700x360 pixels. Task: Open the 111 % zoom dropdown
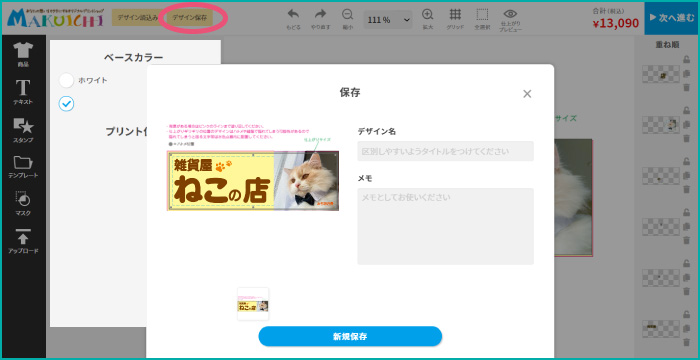click(x=388, y=20)
